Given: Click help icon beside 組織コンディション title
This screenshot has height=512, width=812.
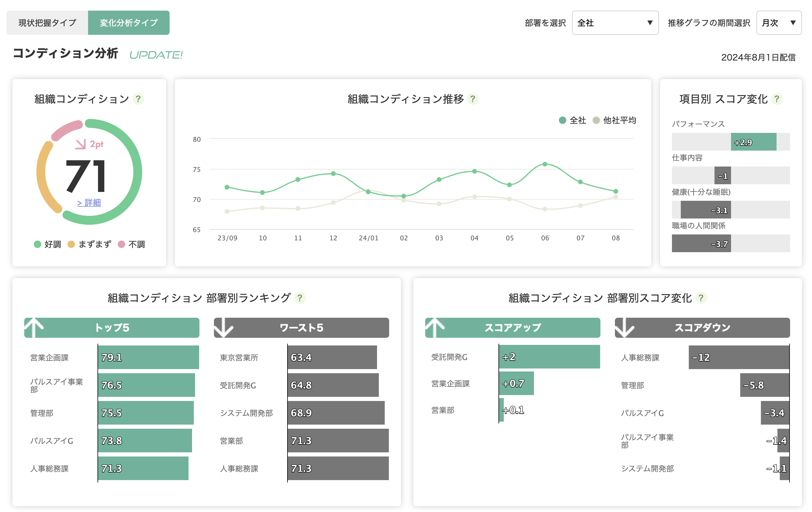Looking at the screenshot, I should click(138, 99).
